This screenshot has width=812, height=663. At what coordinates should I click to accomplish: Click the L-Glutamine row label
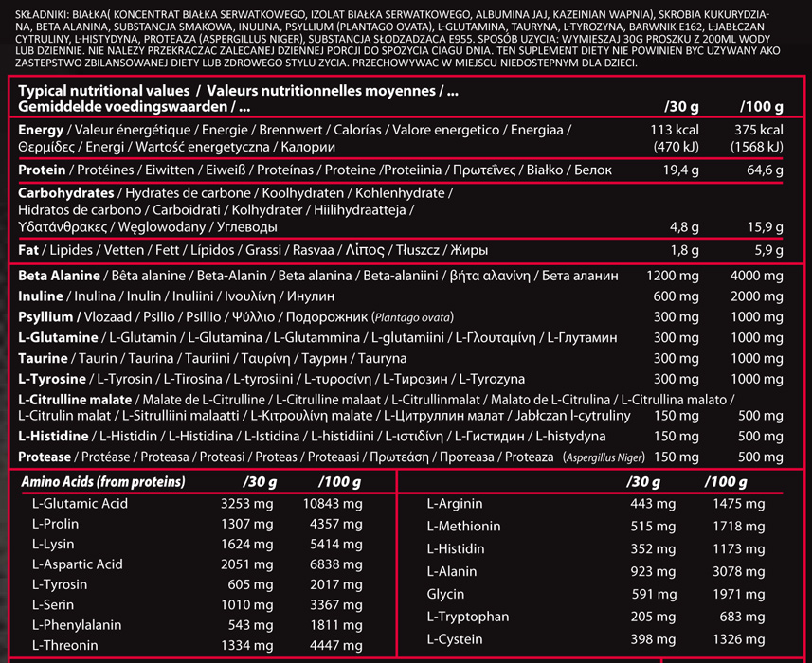click(58, 338)
